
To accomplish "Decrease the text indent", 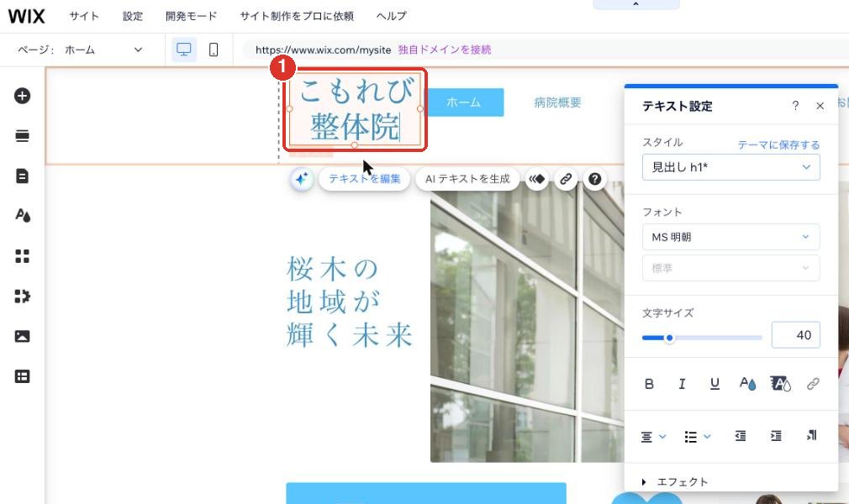I will pos(741,436).
